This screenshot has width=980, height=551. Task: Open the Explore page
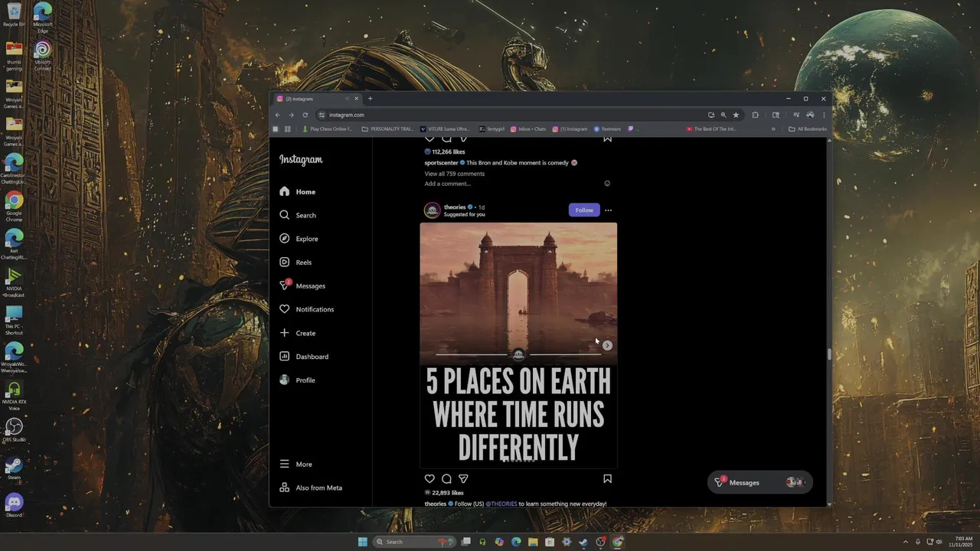299,239
